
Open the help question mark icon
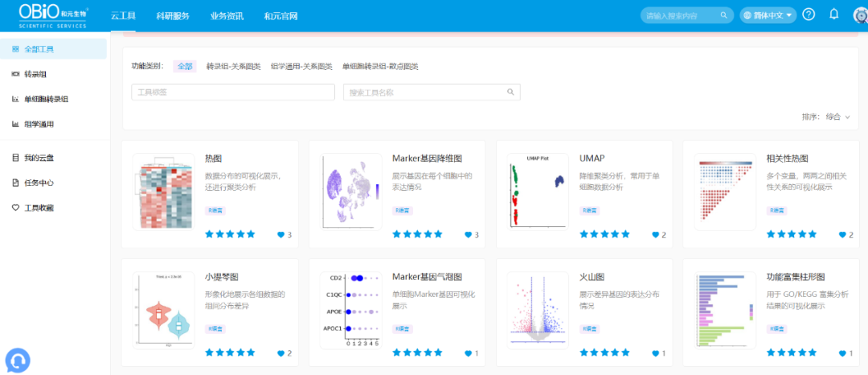(x=809, y=15)
